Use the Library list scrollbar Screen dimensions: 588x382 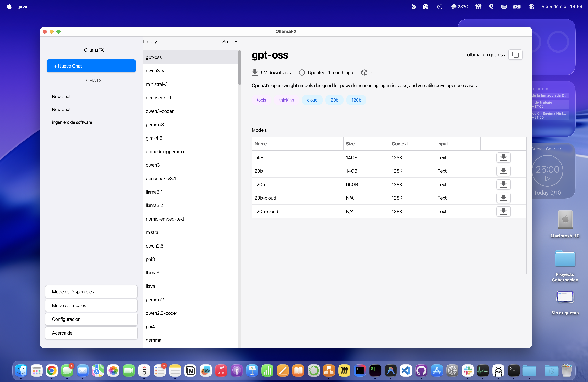[239, 68]
